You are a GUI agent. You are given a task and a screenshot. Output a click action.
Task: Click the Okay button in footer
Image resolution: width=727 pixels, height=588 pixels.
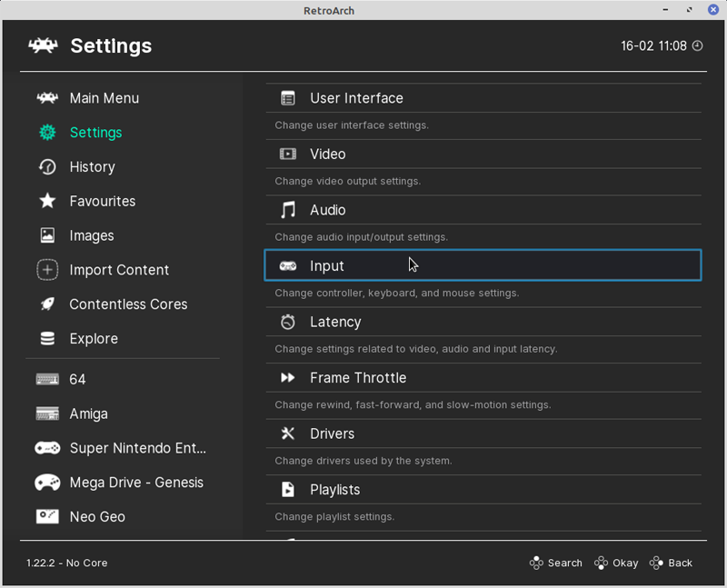[616, 563]
